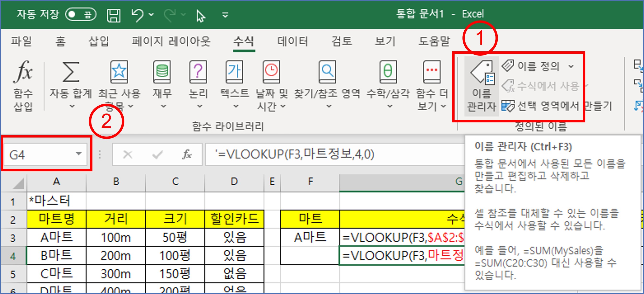Viewport: 644px width, 294px height.
Task: Toggle the AutoSave (자동 저장) switch
Action: [80, 15]
